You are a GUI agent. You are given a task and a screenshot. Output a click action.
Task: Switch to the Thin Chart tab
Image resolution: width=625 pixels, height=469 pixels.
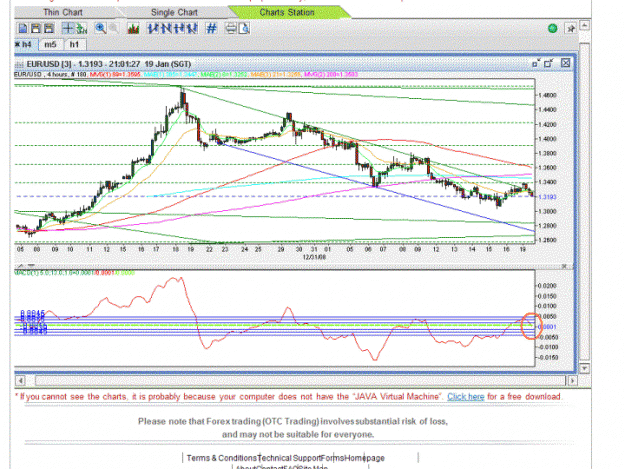tap(63, 12)
